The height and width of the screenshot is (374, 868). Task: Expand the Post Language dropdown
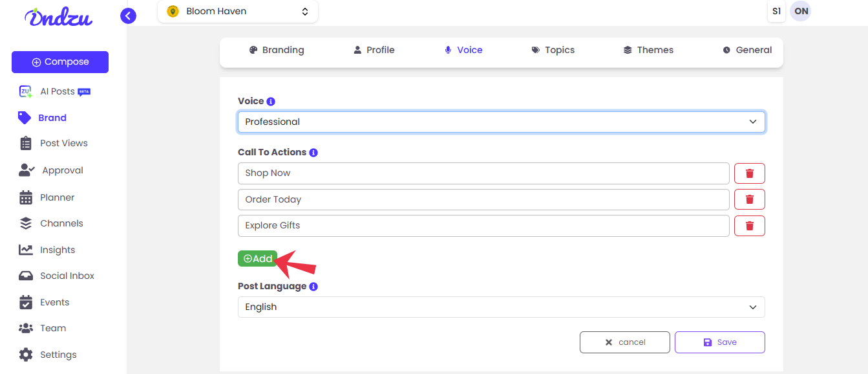[502, 307]
